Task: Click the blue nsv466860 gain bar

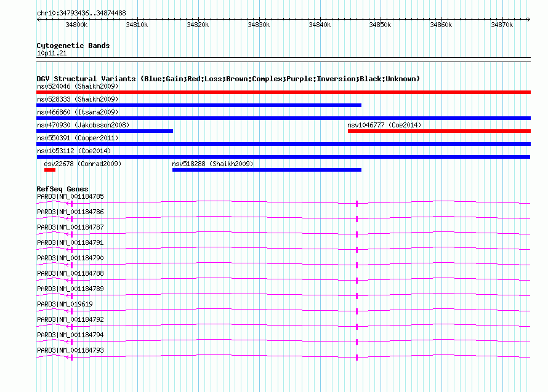Action: point(283,118)
